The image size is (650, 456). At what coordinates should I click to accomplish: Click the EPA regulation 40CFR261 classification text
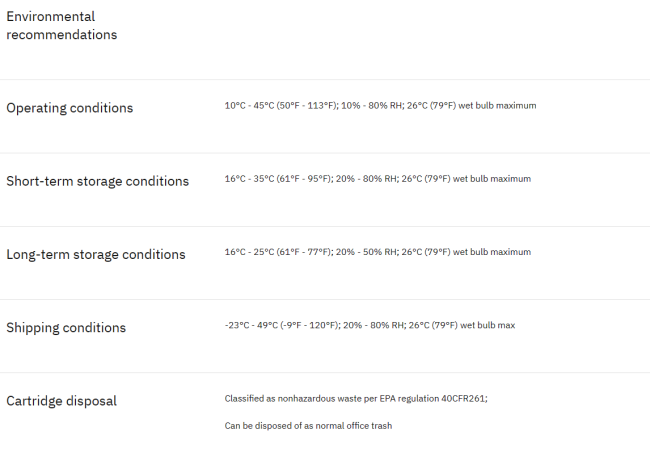pos(356,399)
